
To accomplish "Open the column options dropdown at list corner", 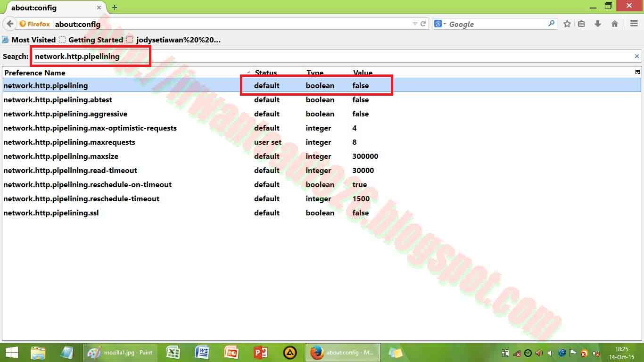I will [x=637, y=72].
